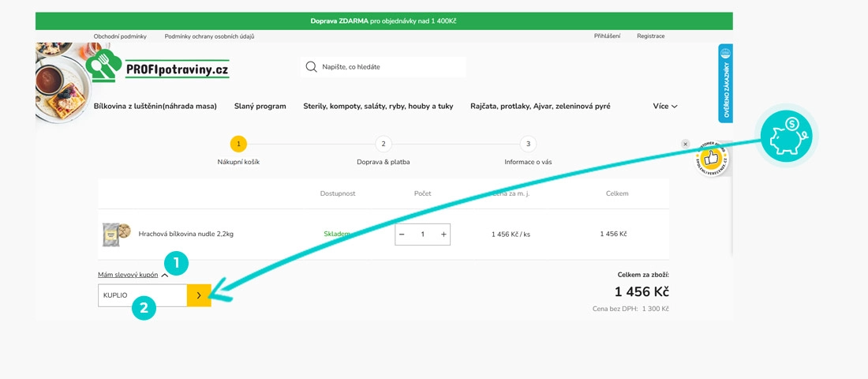Open Bílkovina z luštěnin category

[155, 106]
